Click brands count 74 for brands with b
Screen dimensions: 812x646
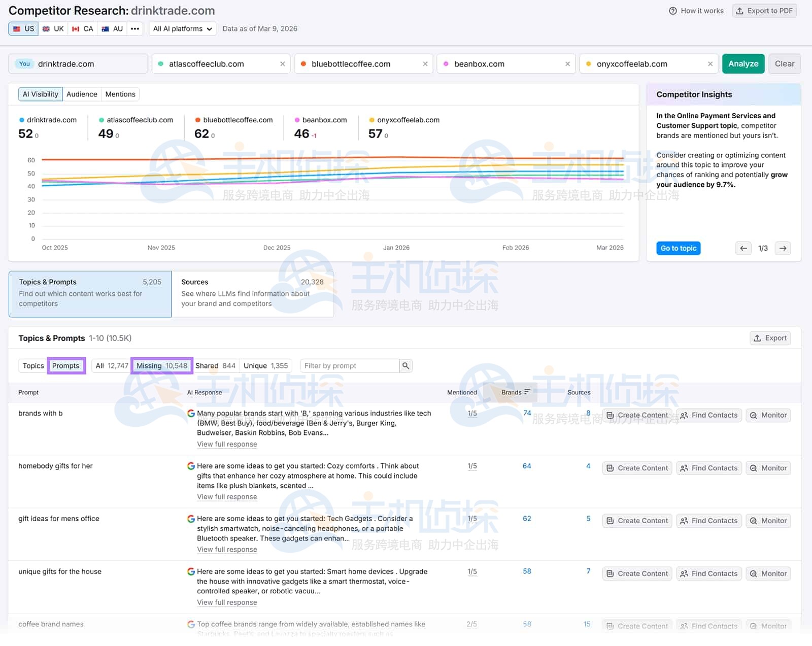(527, 413)
